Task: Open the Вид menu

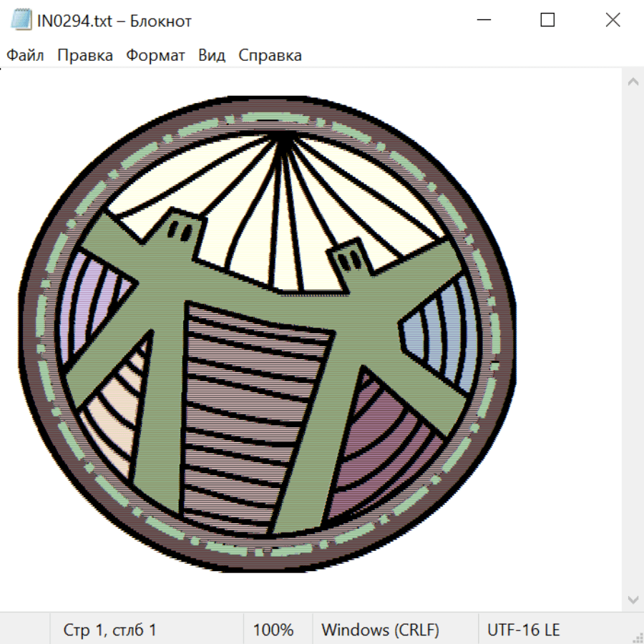Action: [x=212, y=56]
